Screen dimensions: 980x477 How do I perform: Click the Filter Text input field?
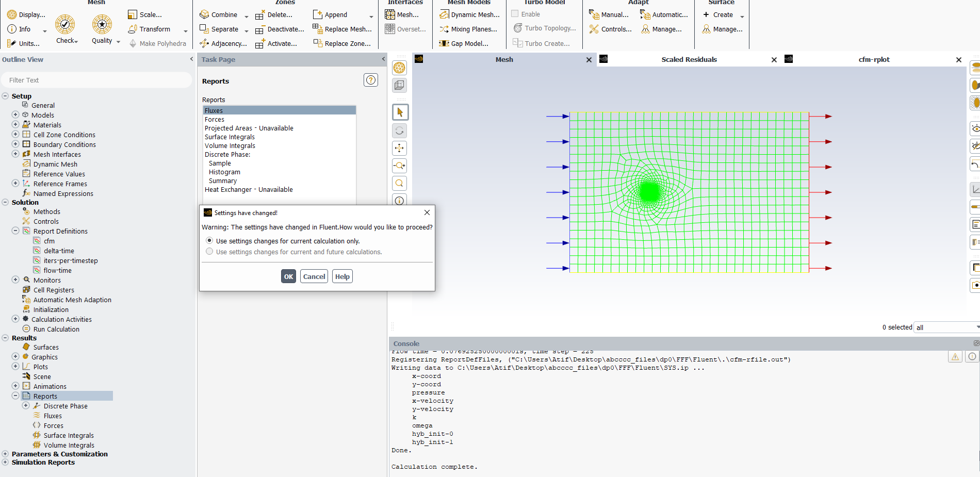tap(96, 80)
